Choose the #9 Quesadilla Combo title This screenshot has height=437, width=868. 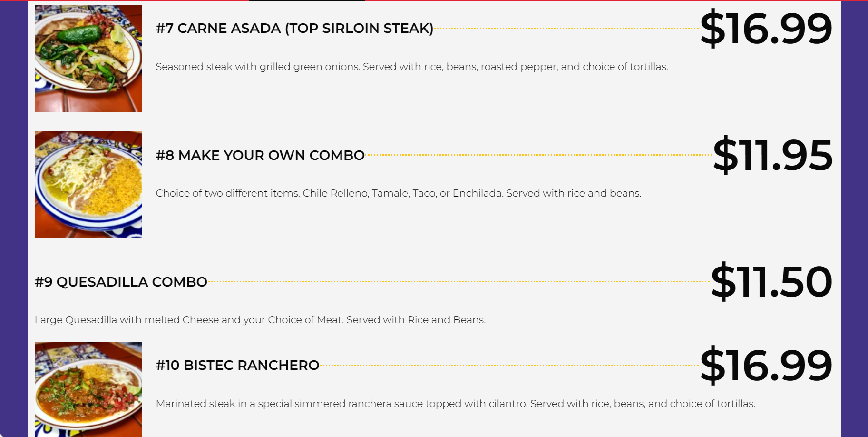(121, 282)
